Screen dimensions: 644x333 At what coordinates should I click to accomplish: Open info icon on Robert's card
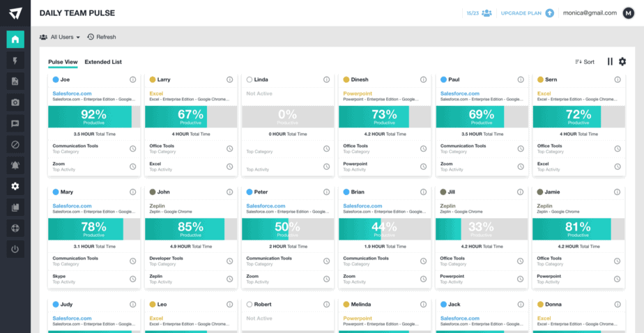tap(326, 304)
